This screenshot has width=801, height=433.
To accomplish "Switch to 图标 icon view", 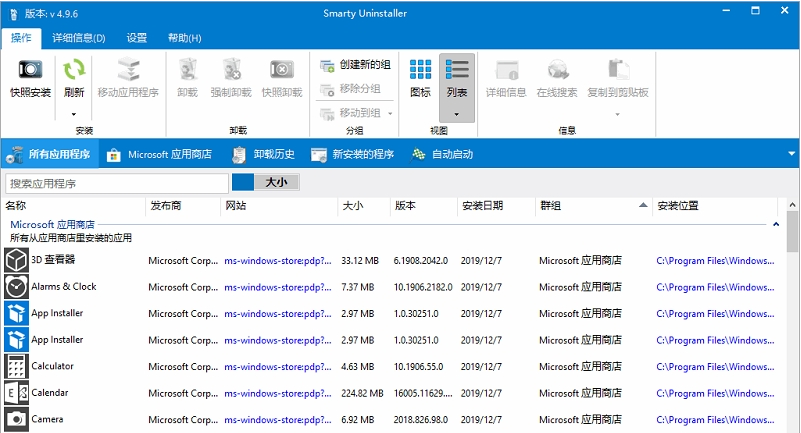I will click(x=420, y=70).
